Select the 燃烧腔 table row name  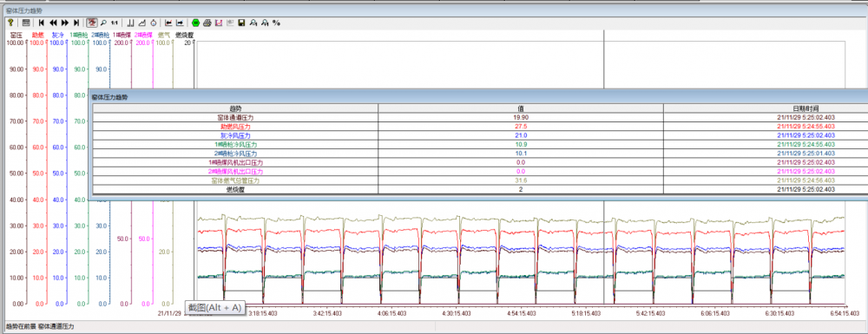[235, 189]
